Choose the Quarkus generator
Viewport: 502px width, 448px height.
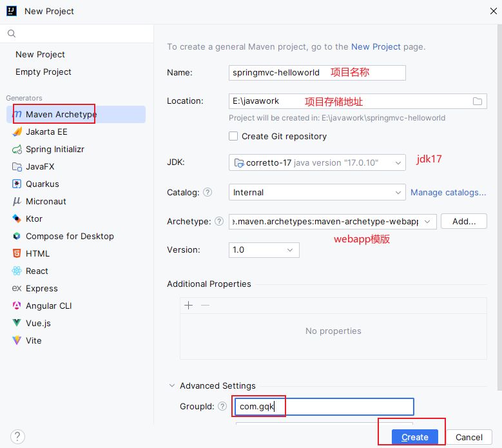[76, 184]
